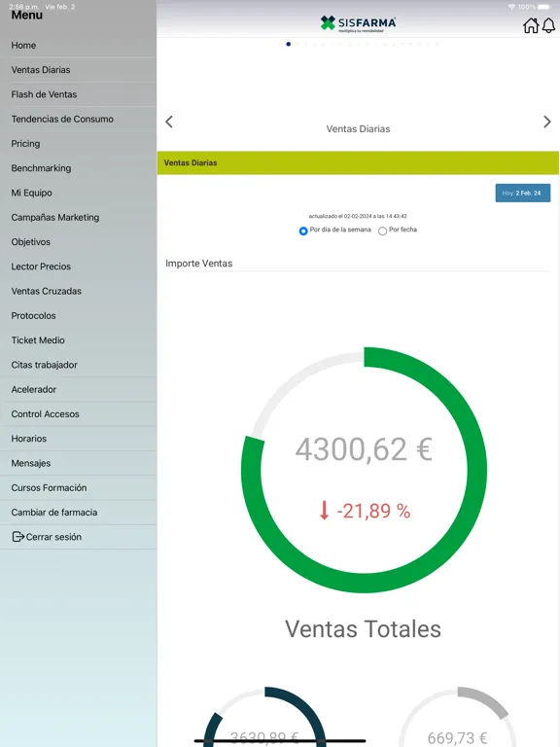This screenshot has height=747, width=560.
Task: Open Ventas Cruzadas menu item
Action: (x=78, y=291)
